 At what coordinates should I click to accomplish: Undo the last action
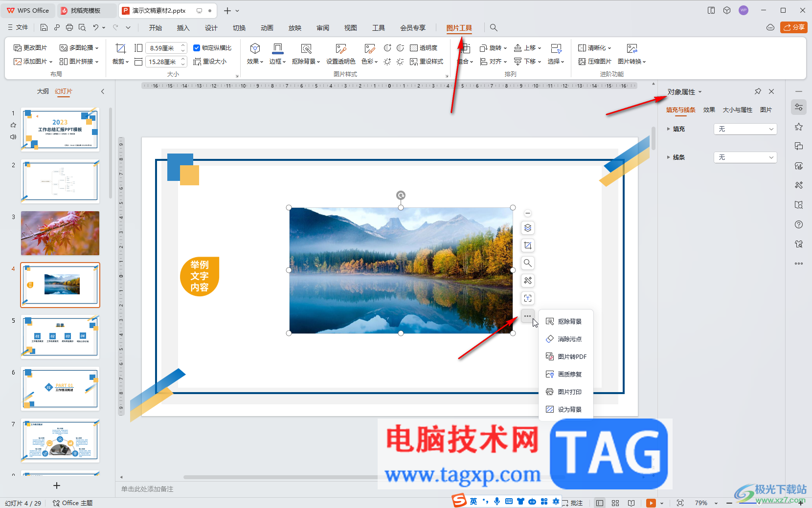click(x=96, y=28)
